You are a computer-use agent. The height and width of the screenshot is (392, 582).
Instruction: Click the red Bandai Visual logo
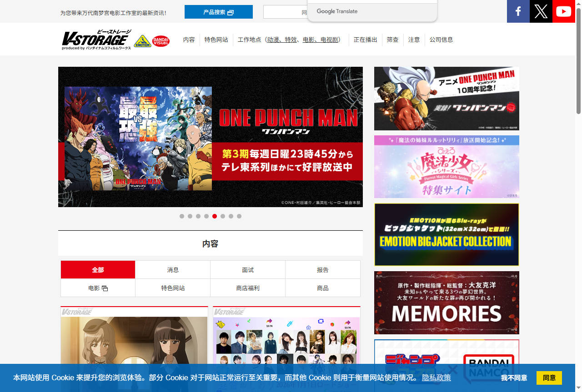161,41
